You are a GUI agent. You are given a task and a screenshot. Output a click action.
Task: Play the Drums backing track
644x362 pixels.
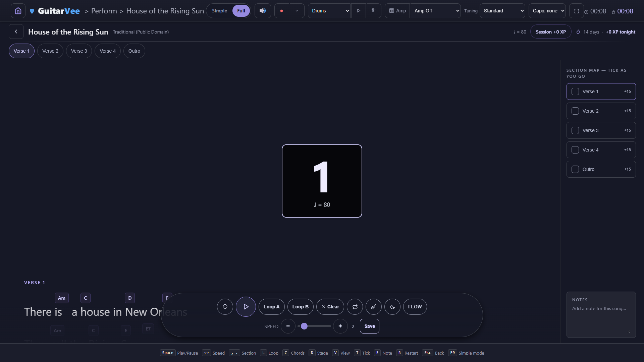359,11
